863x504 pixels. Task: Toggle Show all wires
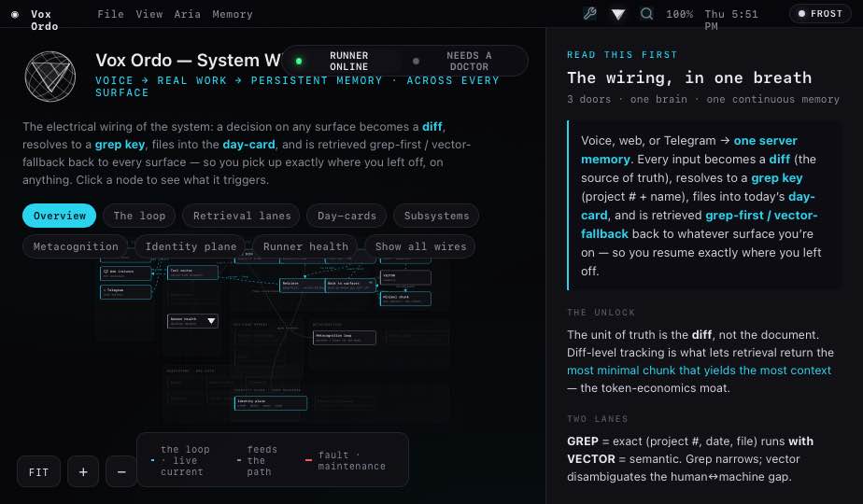click(420, 246)
